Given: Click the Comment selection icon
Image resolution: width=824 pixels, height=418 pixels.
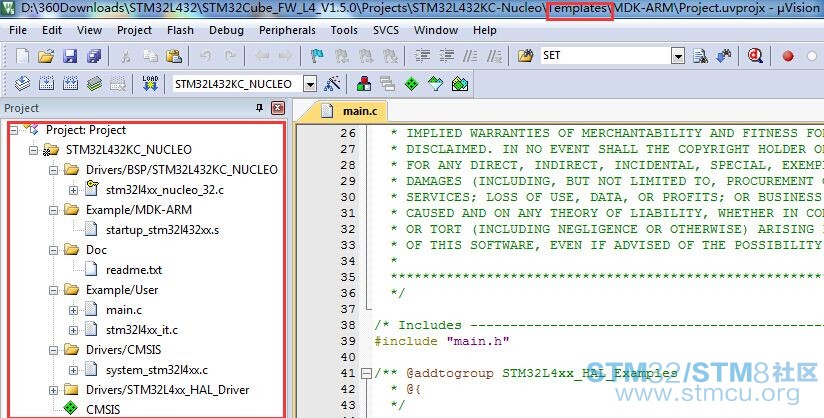Looking at the screenshot, I should click(x=470, y=56).
